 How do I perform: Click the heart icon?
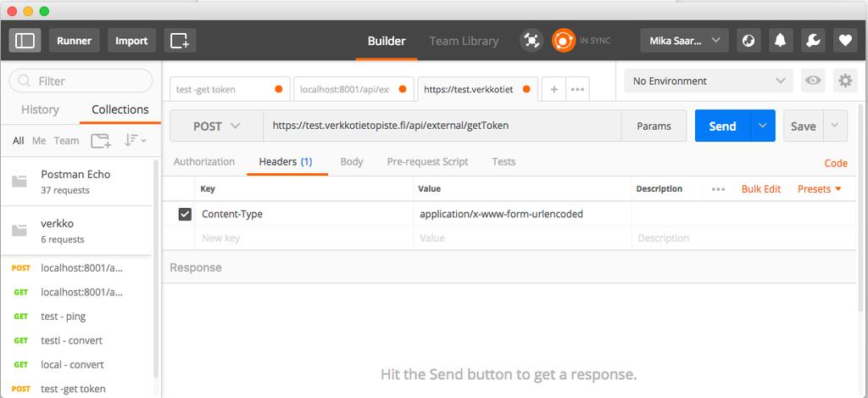click(845, 41)
